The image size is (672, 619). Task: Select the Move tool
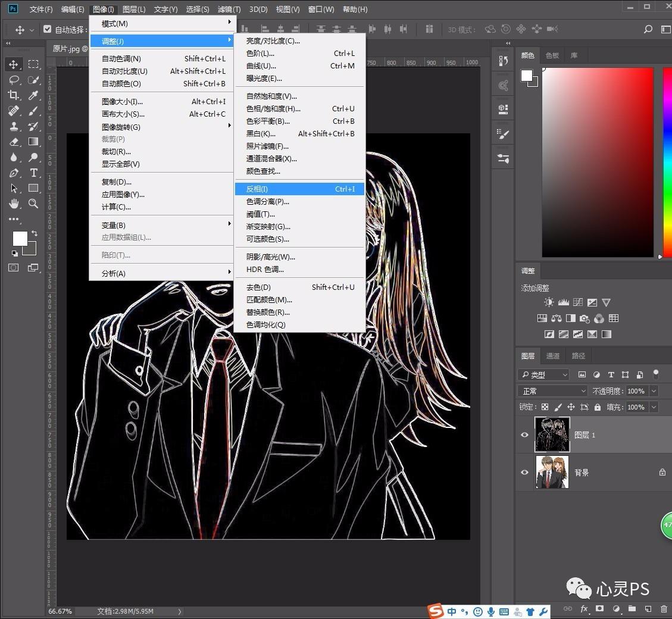14,64
